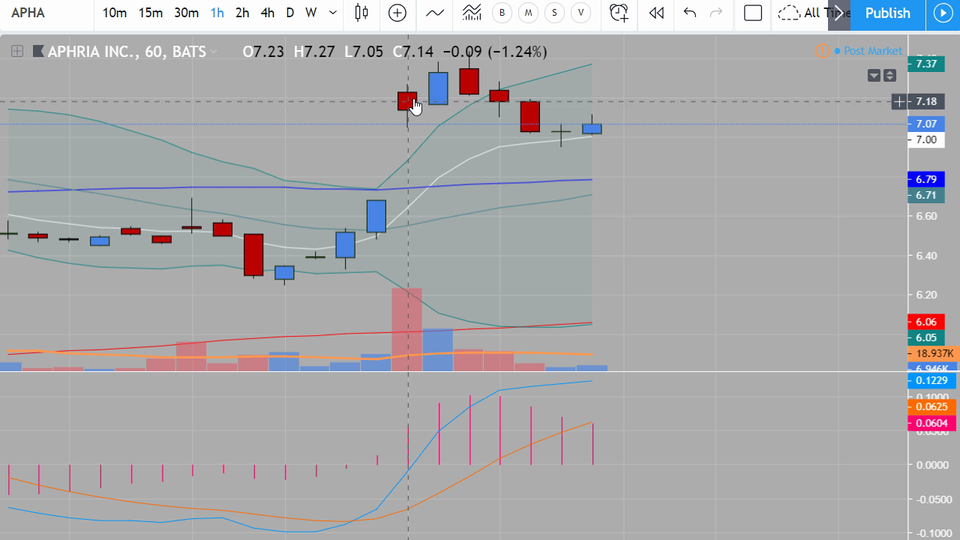Create an alert with the alarm clock icon

tap(618, 13)
